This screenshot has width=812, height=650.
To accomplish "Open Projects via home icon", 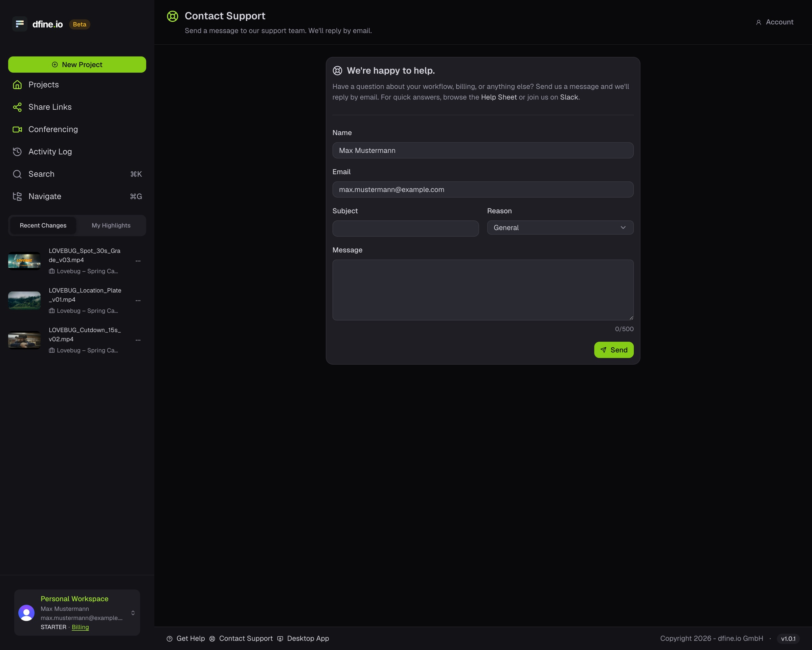I will 17,85.
